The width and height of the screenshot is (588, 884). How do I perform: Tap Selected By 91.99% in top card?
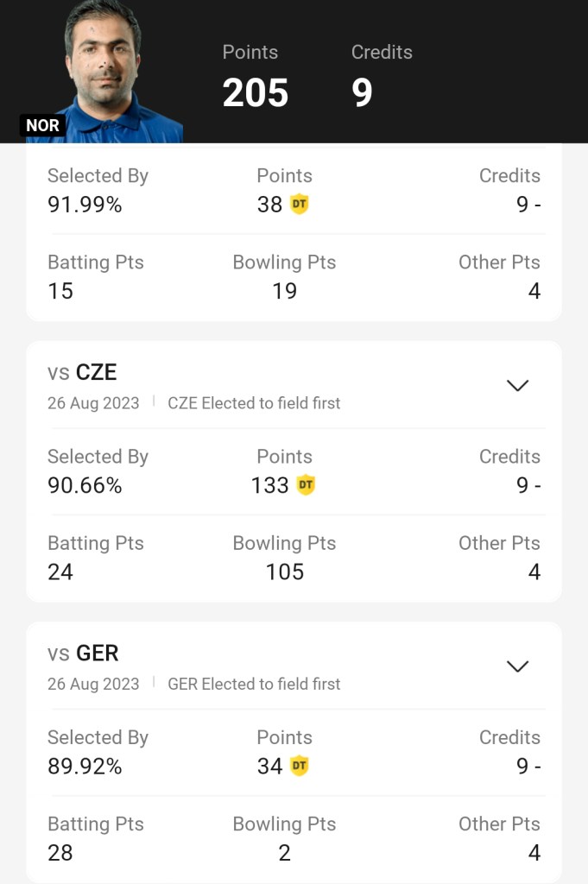(x=85, y=205)
